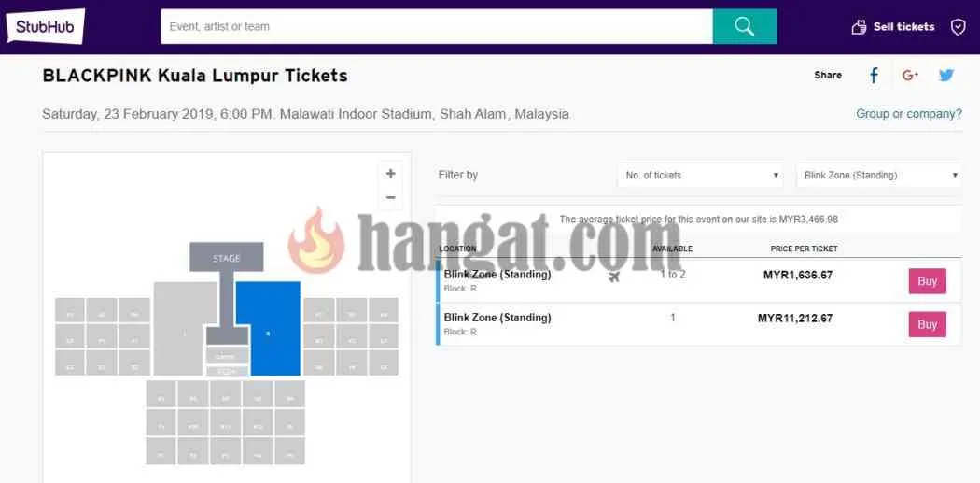Viewport: 980px width, 483px height.
Task: Click the StubHub logo
Action: pos(46,26)
